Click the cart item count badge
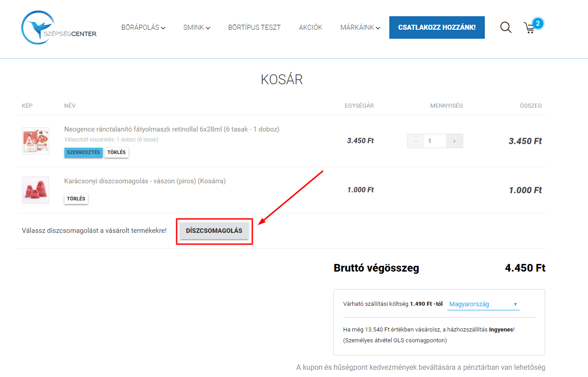The image size is (588, 377). (538, 23)
